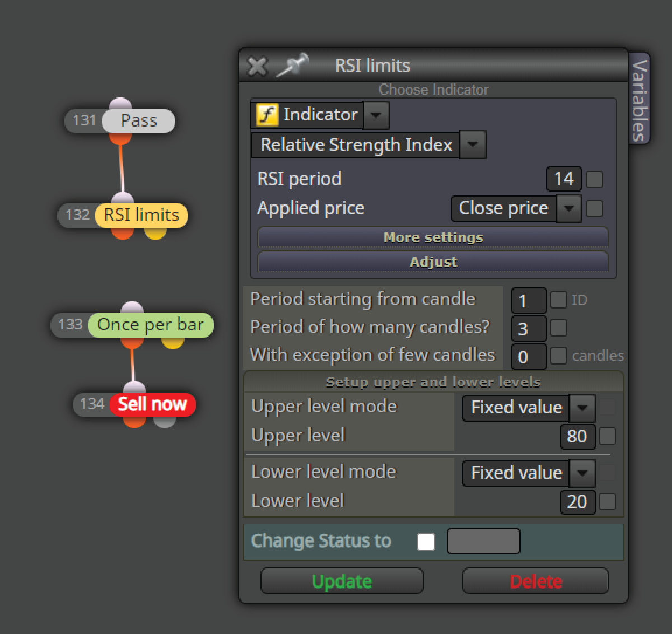Image resolution: width=672 pixels, height=634 pixels.
Task: Click the More settings button
Action: (433, 237)
